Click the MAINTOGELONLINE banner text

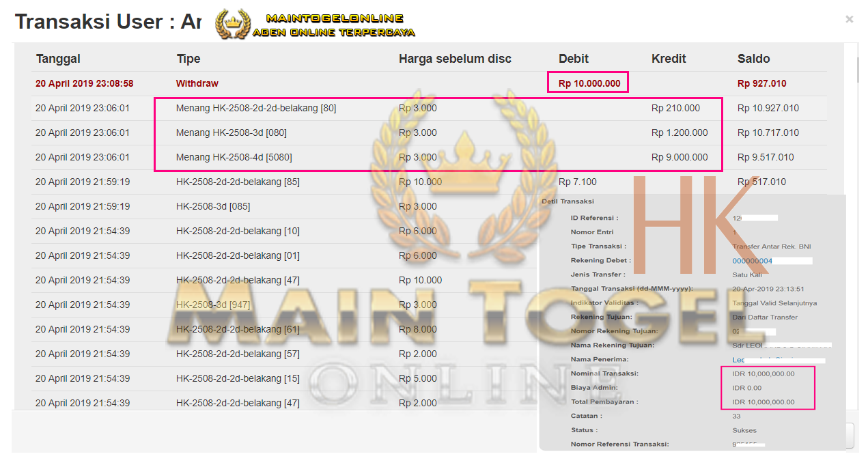[334, 18]
